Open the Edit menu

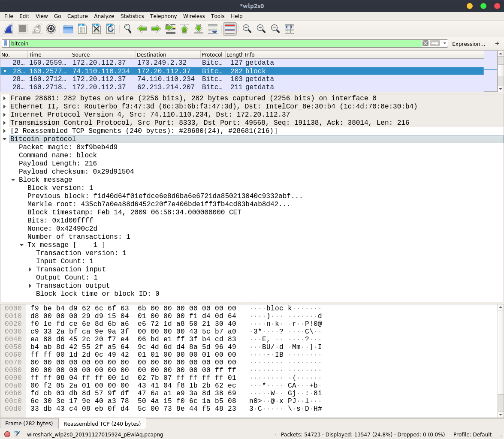point(24,16)
